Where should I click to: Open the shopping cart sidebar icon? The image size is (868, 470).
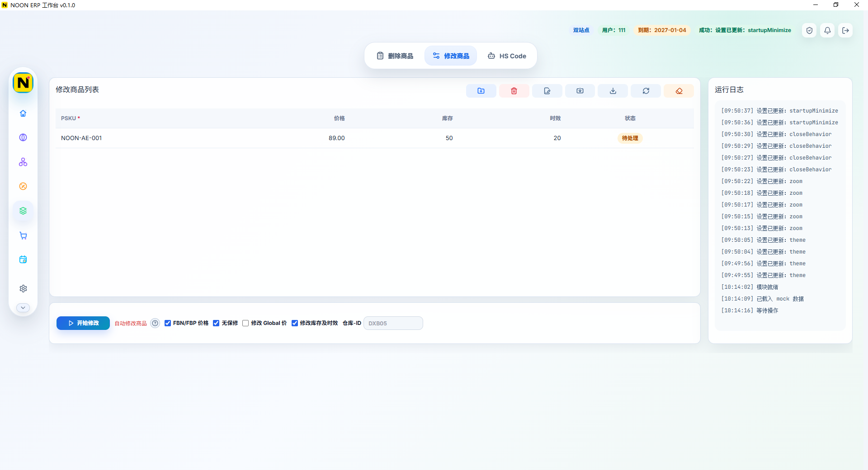click(x=23, y=235)
